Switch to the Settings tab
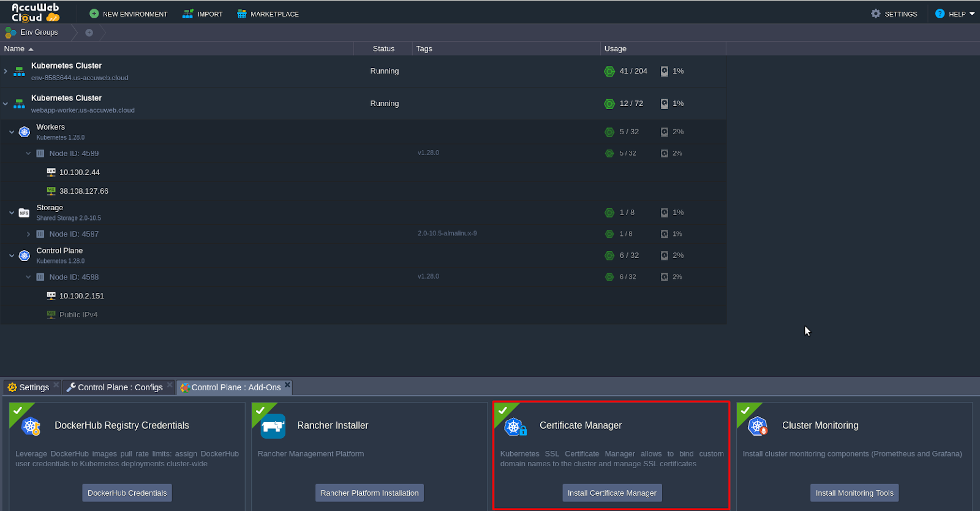Screen dimensions: 980x511 pos(34,387)
